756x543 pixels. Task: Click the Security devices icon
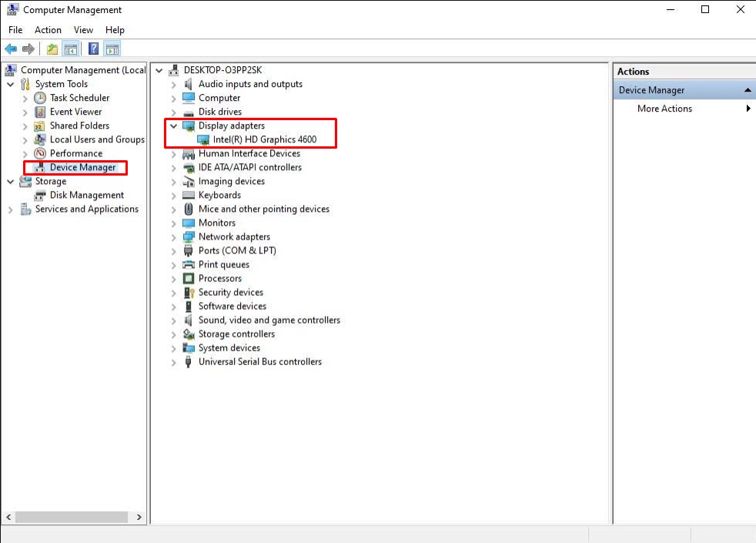point(189,292)
